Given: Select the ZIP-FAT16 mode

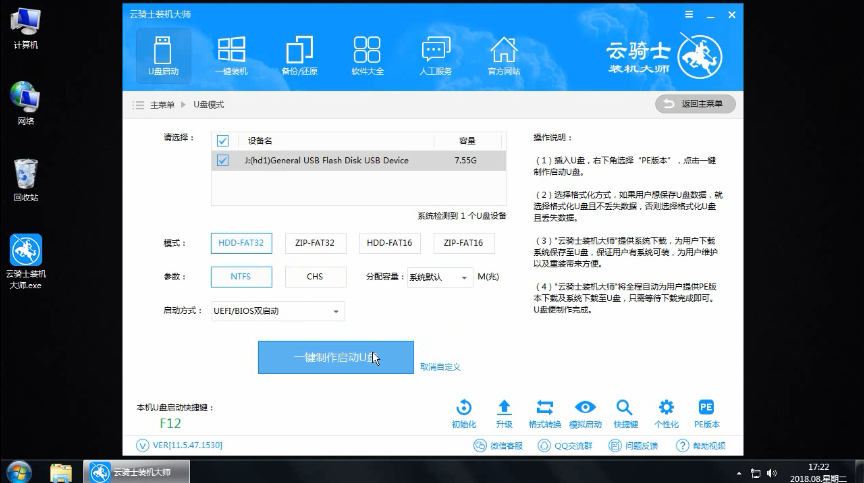Looking at the screenshot, I should (x=463, y=243).
